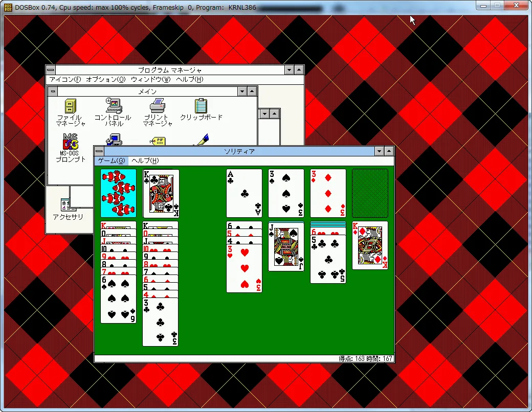
Task: Open the プリントマネージャ printer icon
Action: tap(158, 105)
